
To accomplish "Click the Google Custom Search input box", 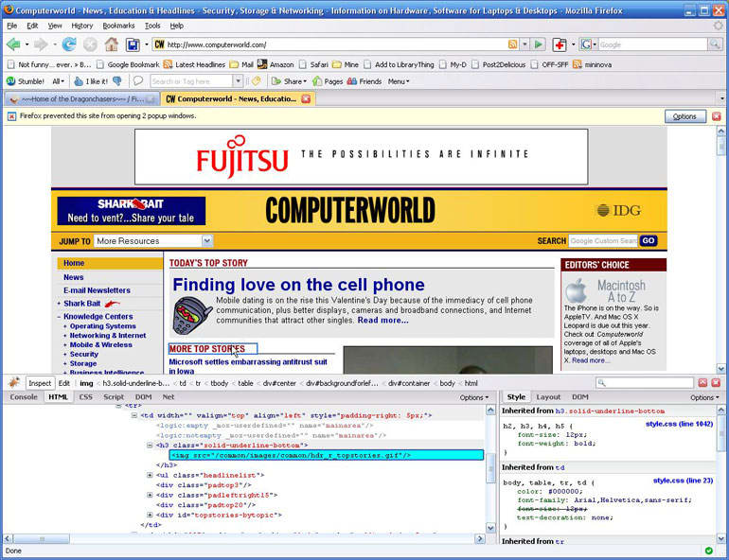I will tap(603, 240).
